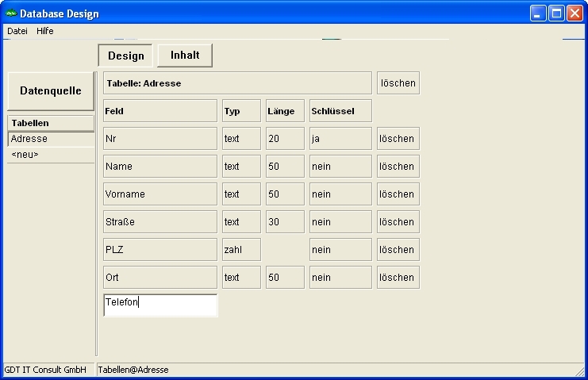Delete the Name field row
The height and width of the screenshot is (380, 588).
pos(398,167)
